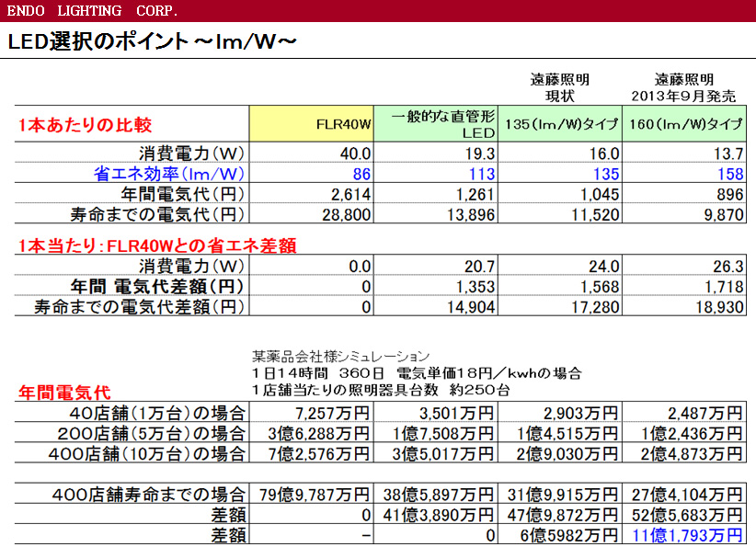Click the value 40.0 in 消費電力 row
This screenshot has width=756, height=547.
(355, 154)
